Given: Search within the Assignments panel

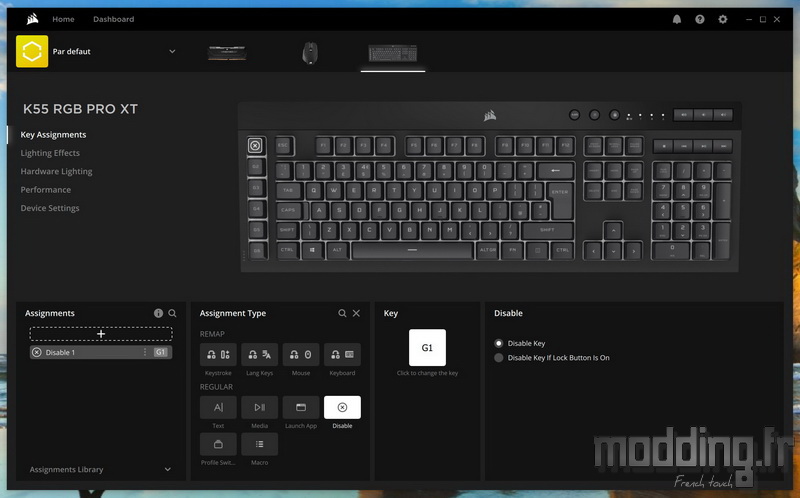Looking at the screenshot, I should point(172,313).
